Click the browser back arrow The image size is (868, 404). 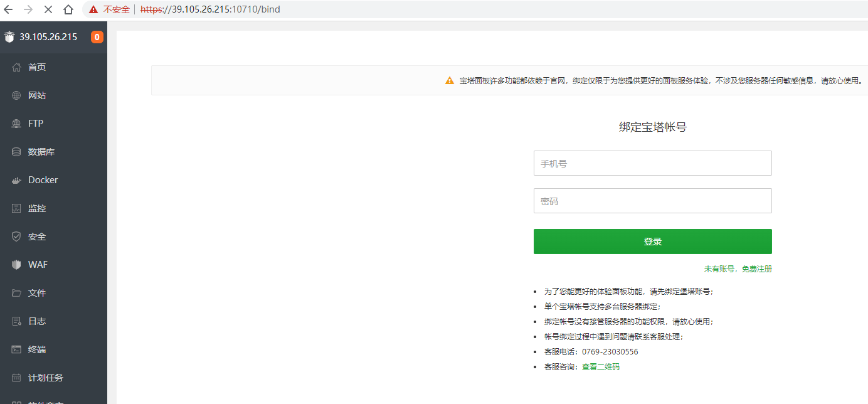pyautogui.click(x=9, y=9)
